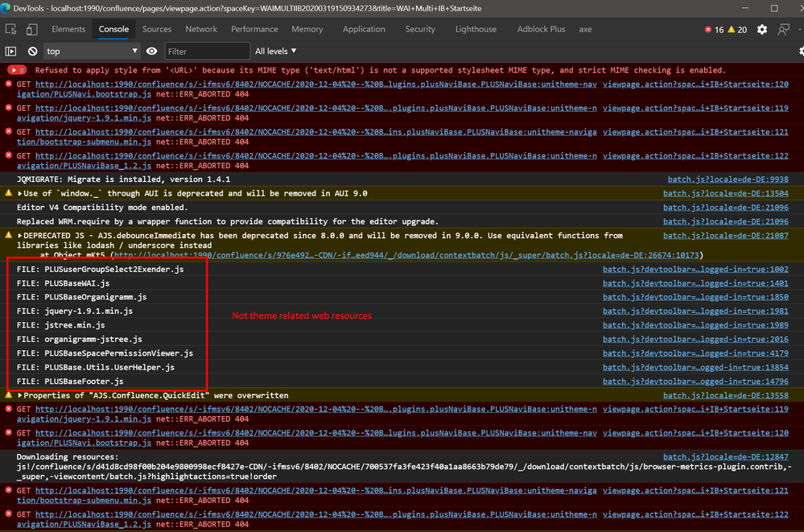Clear the console with the ban icon
804x532 pixels.
tap(33, 52)
